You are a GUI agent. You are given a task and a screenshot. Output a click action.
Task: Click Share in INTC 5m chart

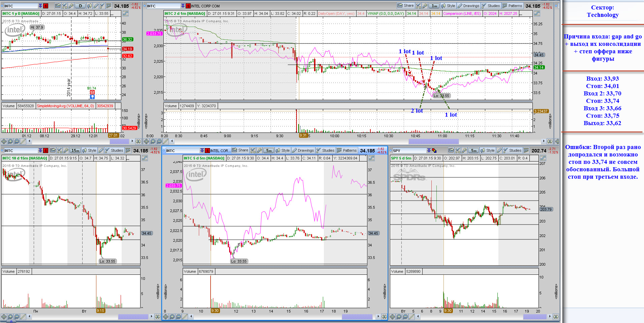click(x=240, y=150)
